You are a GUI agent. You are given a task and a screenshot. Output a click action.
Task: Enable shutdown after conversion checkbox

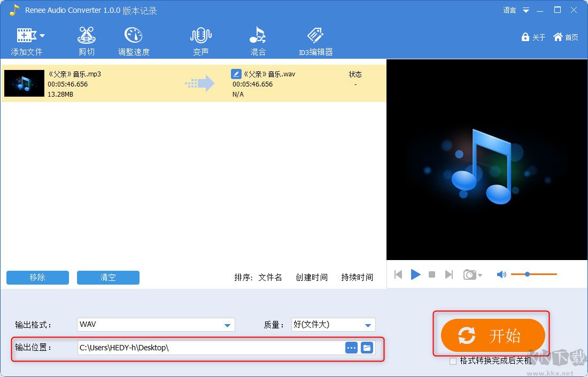tap(452, 361)
